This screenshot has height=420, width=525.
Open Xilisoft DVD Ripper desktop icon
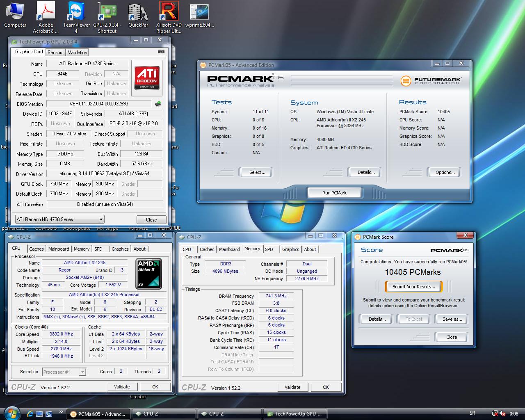169,17
